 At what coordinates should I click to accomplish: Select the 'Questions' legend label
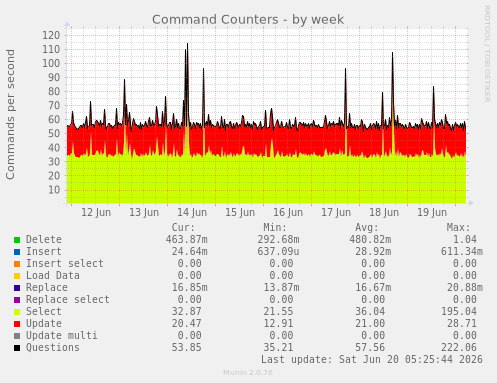tap(53, 347)
